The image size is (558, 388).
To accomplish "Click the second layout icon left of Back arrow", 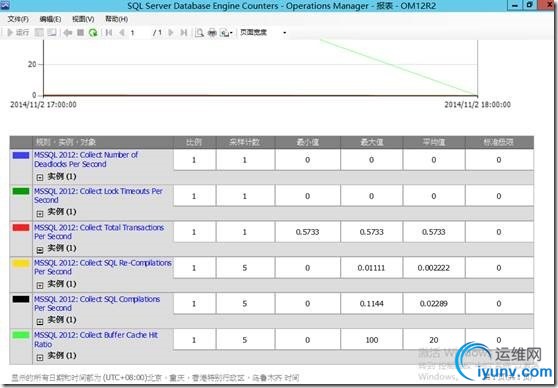I will tap(52, 32).
